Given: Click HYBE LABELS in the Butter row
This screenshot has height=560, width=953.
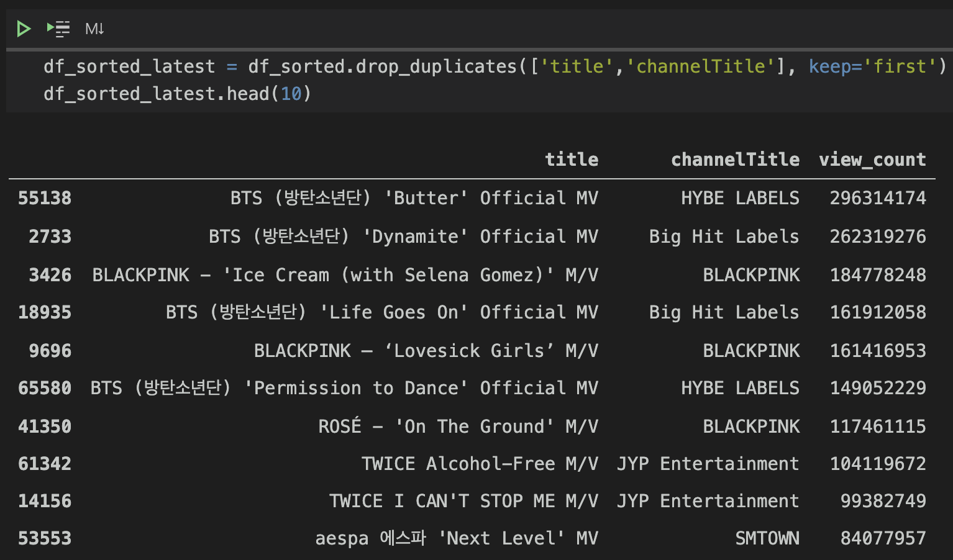Looking at the screenshot, I should [x=741, y=198].
